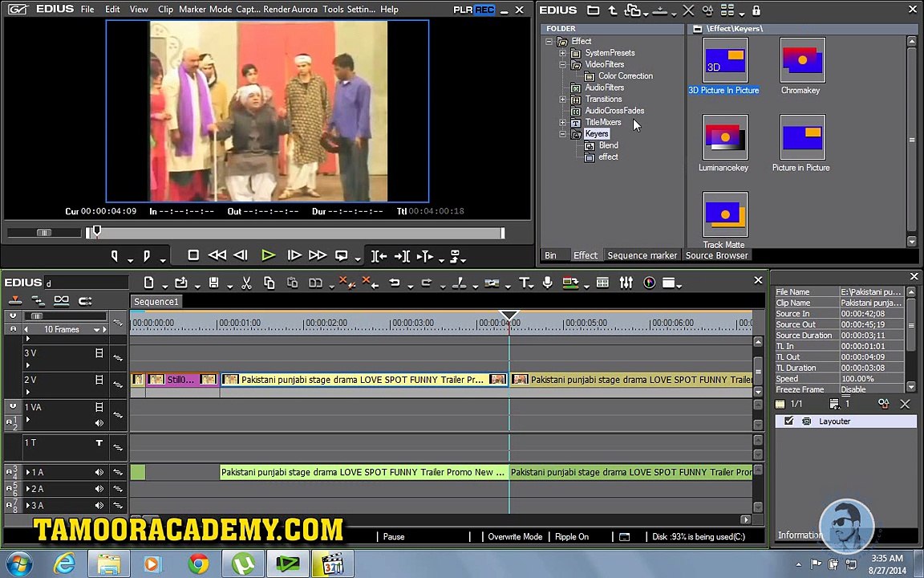Step back one frame in the player

[x=241, y=255]
